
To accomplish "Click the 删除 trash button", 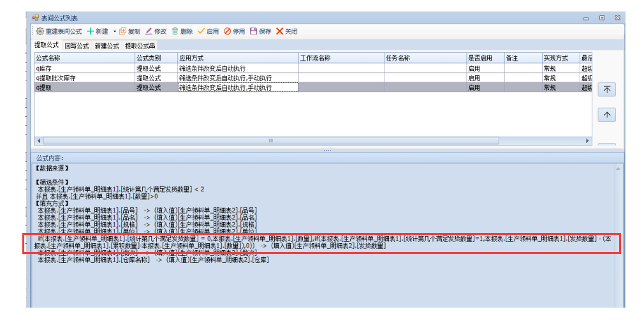I will [182, 31].
